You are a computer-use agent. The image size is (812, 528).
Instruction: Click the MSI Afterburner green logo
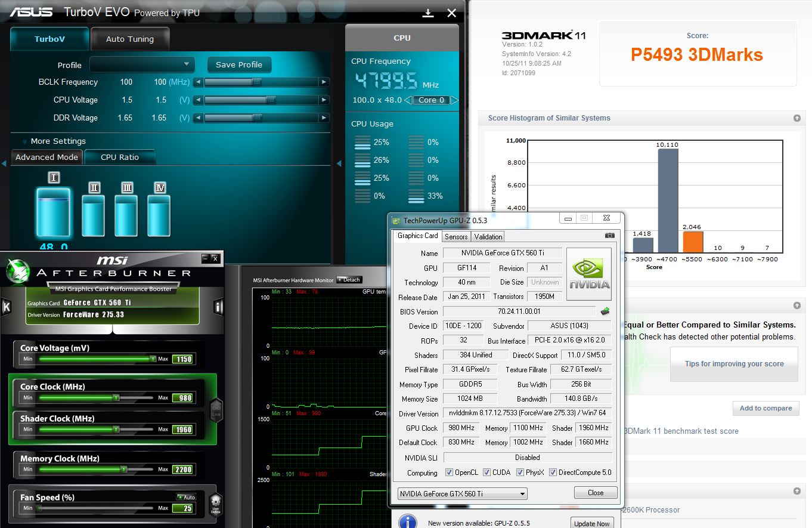click(x=18, y=271)
